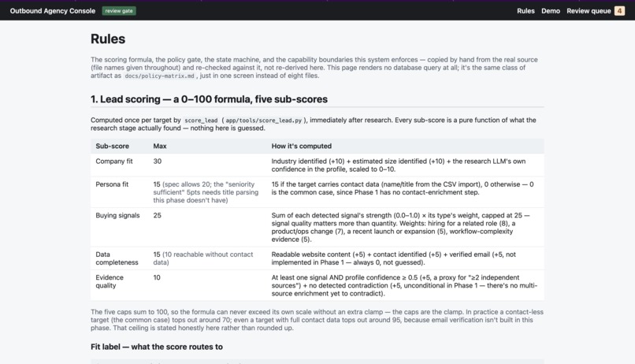Open the Review queue link
The image size is (635, 364).
[x=589, y=11]
